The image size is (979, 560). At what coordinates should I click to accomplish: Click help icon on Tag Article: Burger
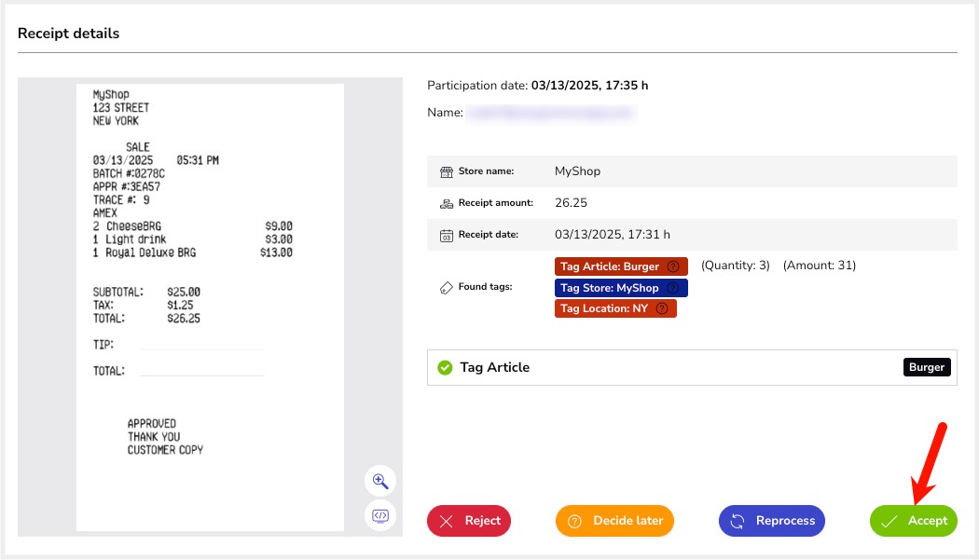point(673,266)
